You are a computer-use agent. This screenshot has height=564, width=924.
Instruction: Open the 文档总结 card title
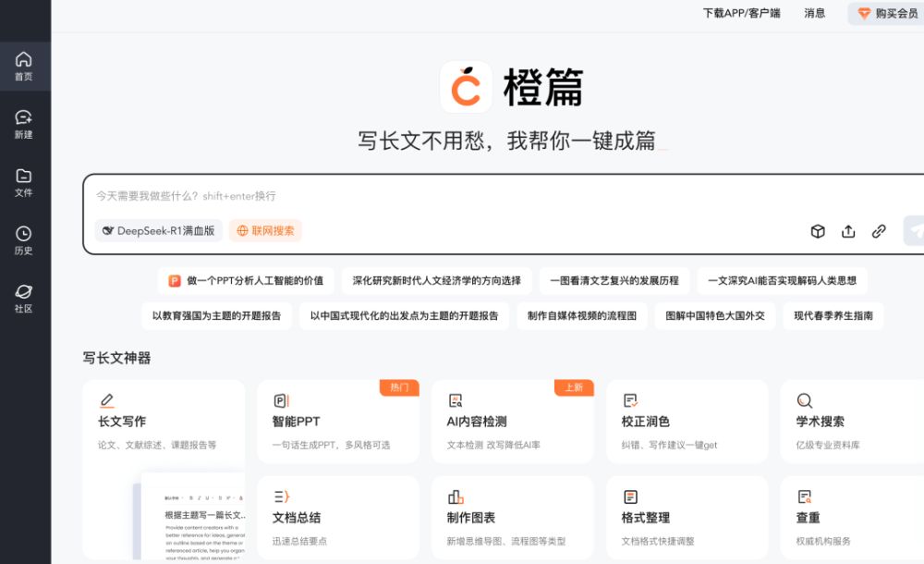297,518
